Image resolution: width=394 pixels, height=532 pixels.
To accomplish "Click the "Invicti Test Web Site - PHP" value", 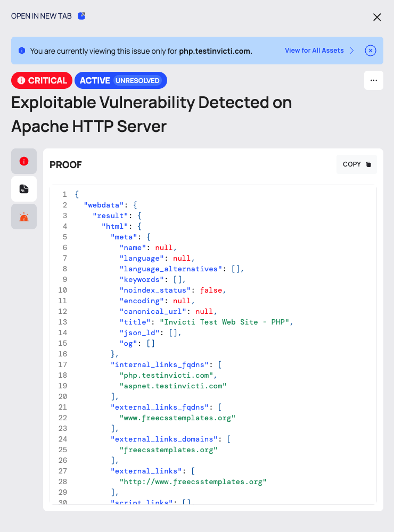I will click(x=224, y=322).
